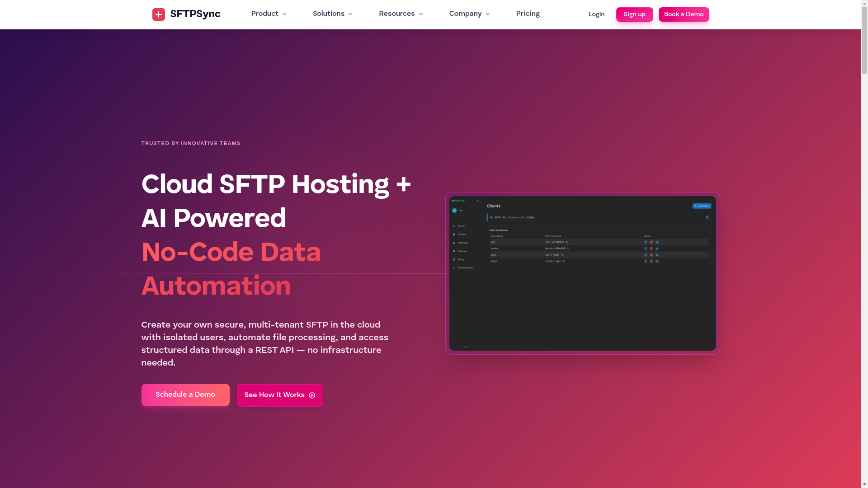
Task: Click the 'Cloud SFTP Hosting +' heading line
Action: pos(276,185)
